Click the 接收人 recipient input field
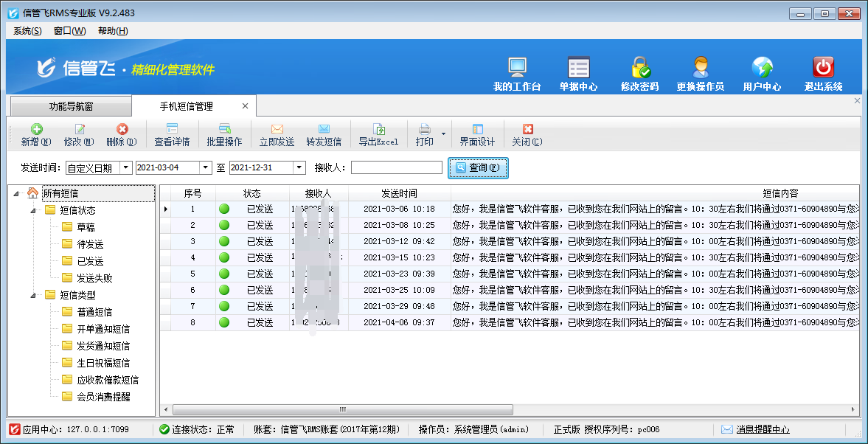Screen dimensions: 868x444 click(x=397, y=168)
